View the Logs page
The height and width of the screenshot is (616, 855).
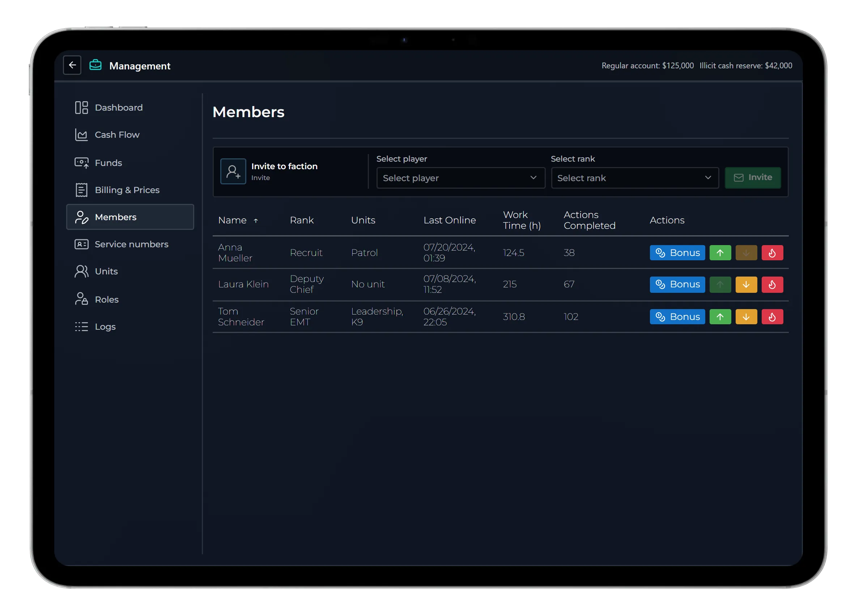130,327
